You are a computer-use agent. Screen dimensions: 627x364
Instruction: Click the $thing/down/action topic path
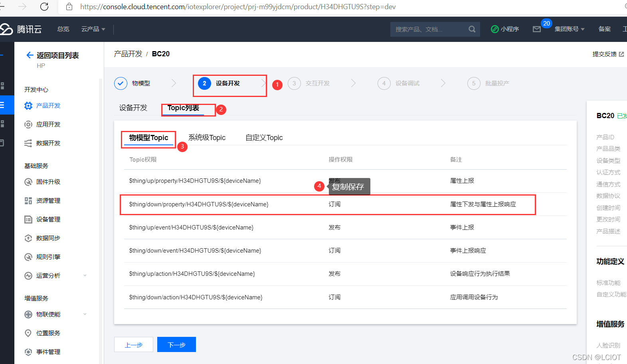(196, 297)
